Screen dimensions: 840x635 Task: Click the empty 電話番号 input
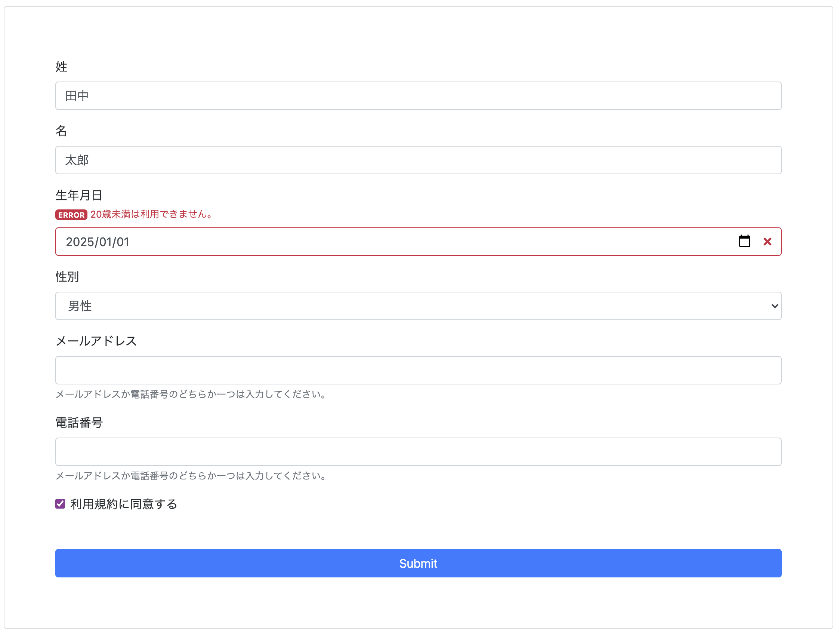418,451
